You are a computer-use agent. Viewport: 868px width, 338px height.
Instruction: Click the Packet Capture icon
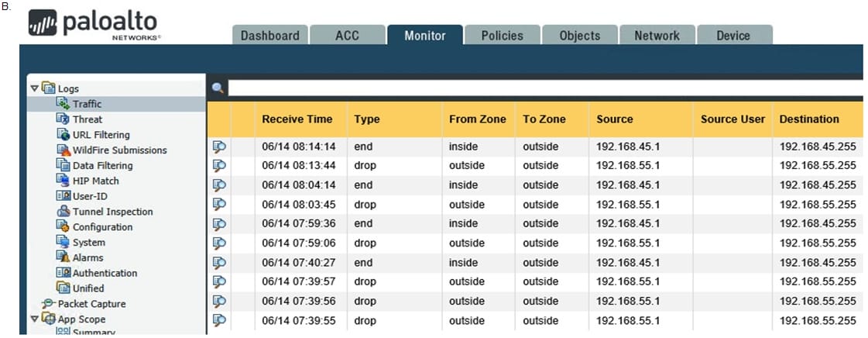click(49, 304)
